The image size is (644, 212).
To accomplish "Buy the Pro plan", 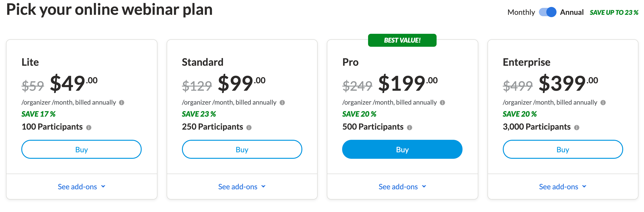I will pos(402,149).
